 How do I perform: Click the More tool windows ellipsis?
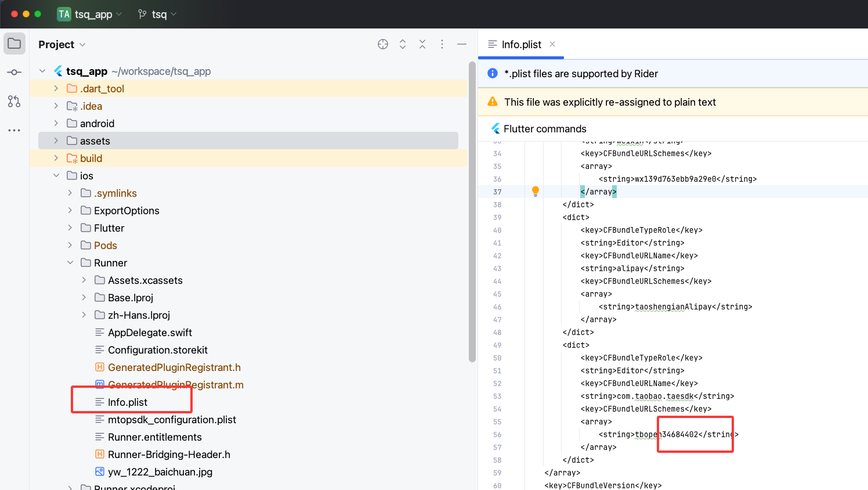tap(15, 131)
